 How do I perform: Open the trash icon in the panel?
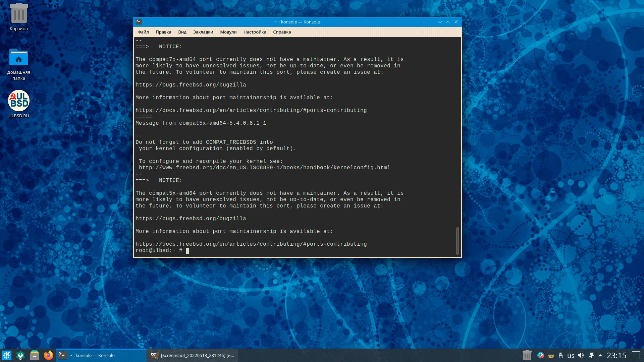pyautogui.click(x=527, y=355)
